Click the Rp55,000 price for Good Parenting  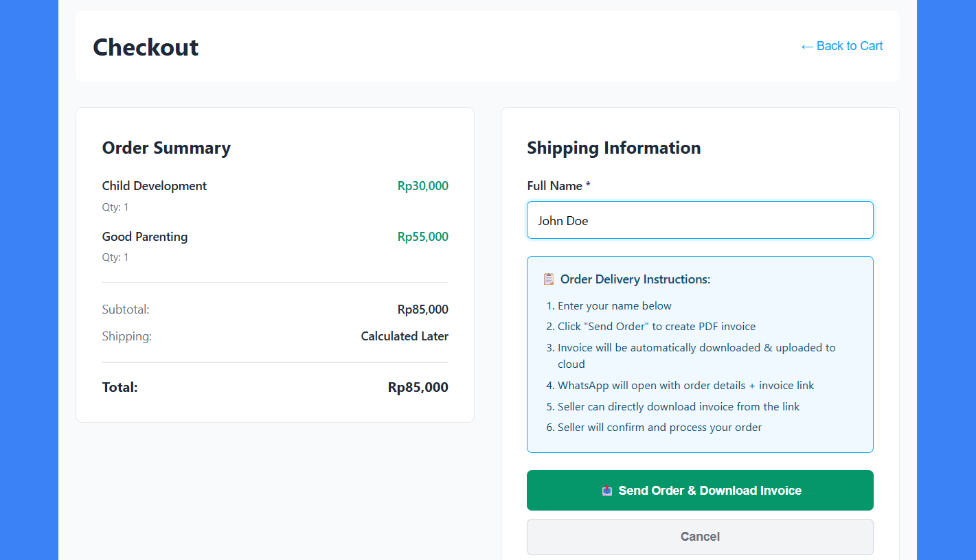click(422, 236)
